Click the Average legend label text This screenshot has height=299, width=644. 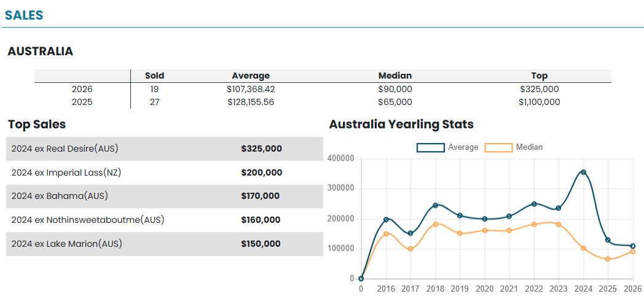[463, 147]
